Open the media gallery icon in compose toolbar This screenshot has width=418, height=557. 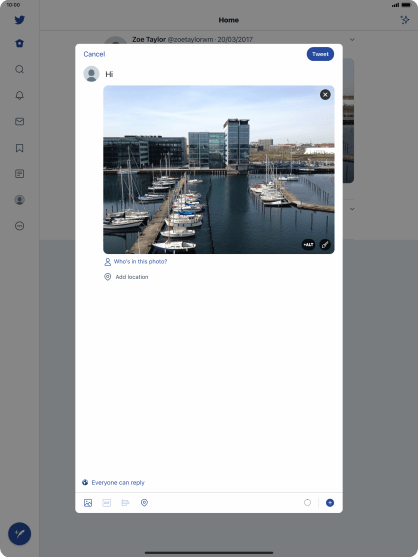88,503
